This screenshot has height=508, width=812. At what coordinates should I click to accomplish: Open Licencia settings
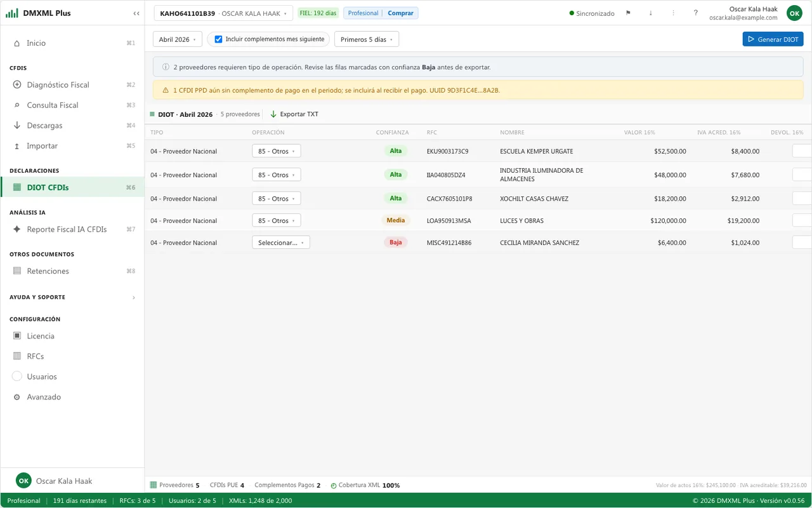72,336
